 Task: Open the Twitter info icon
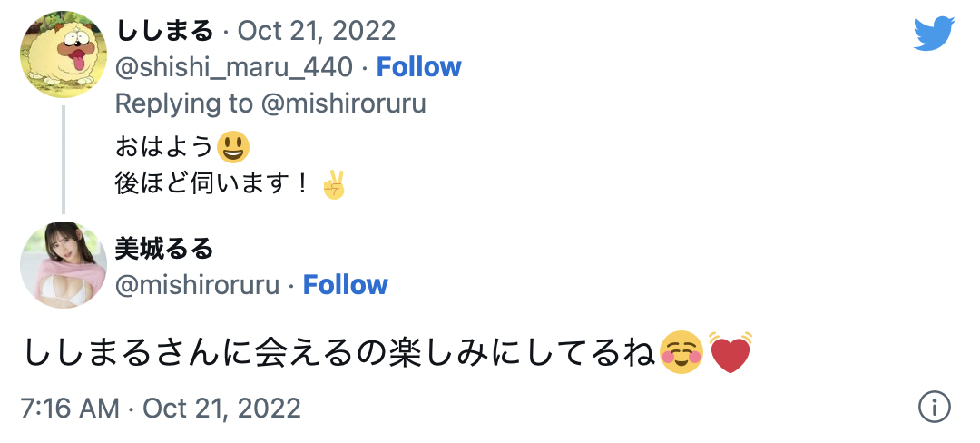pyautogui.click(x=934, y=407)
